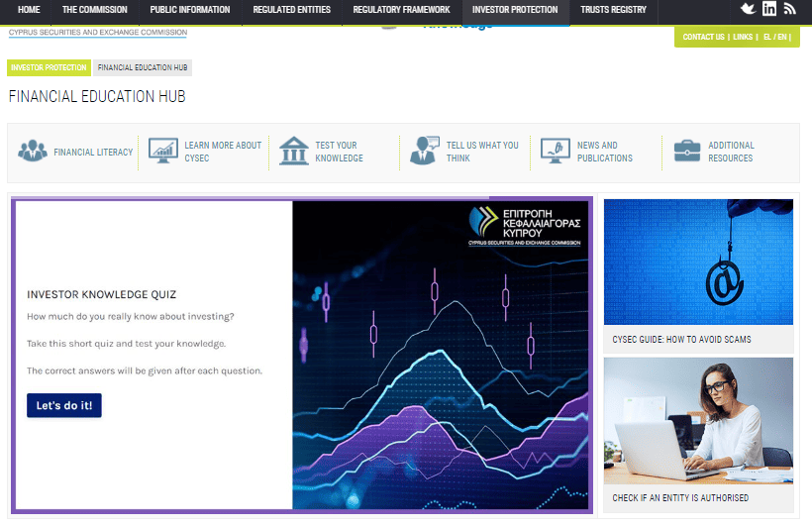812x527 pixels.
Task: Click the Contact Us link
Action: 703,37
